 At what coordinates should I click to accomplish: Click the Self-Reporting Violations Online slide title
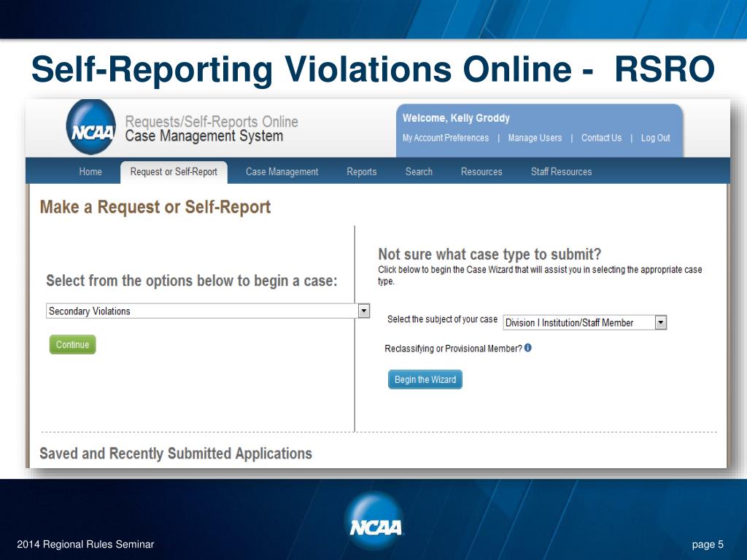(x=373, y=69)
